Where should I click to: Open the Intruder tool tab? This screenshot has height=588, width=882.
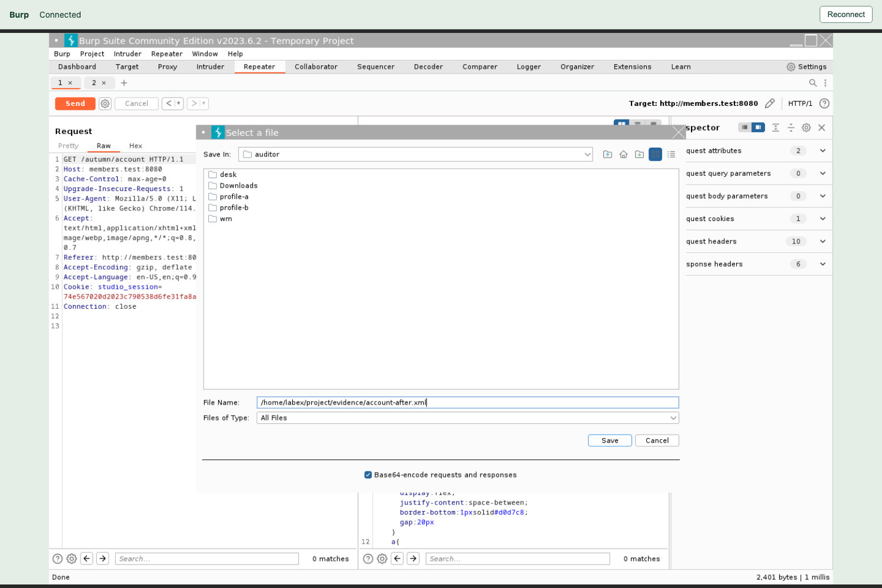(x=210, y=67)
